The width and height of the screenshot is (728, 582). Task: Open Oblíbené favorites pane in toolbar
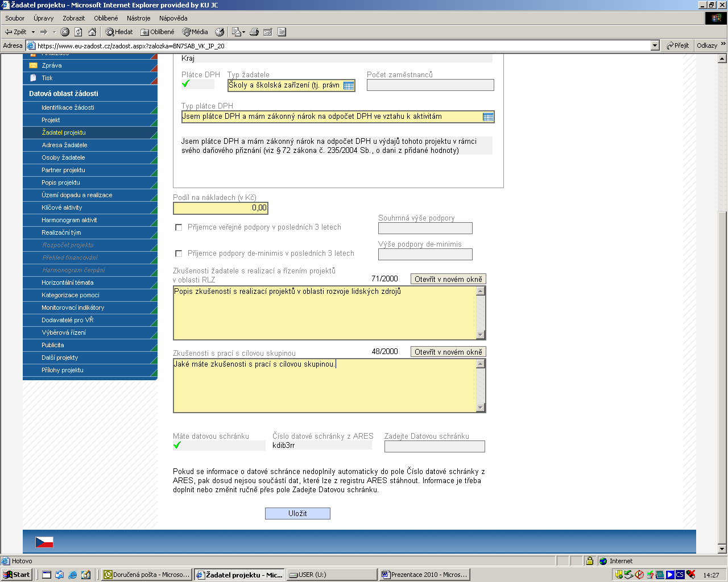158,32
